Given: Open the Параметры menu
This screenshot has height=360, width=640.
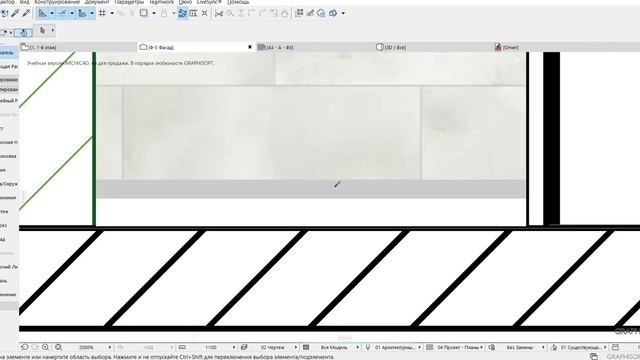Looking at the screenshot, I should click(x=129, y=2).
